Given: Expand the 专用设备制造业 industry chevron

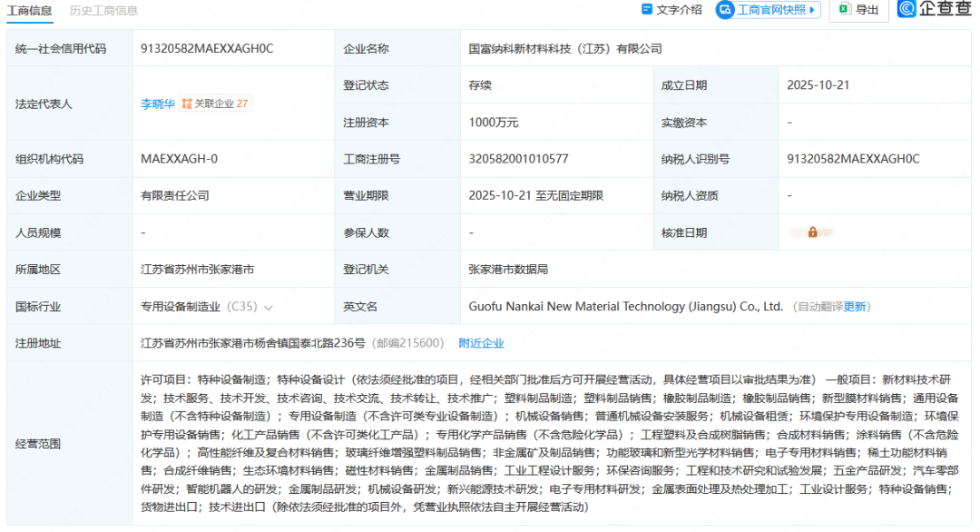Looking at the screenshot, I should pos(268,308).
